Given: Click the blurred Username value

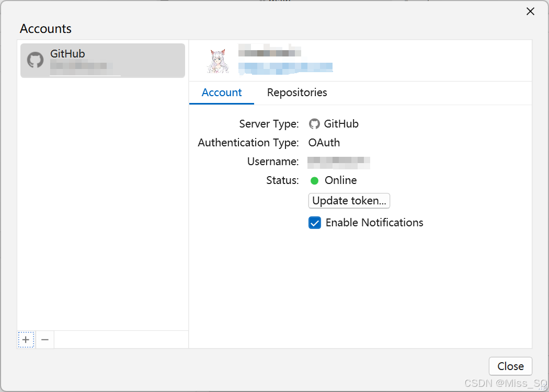Looking at the screenshot, I should pos(339,163).
